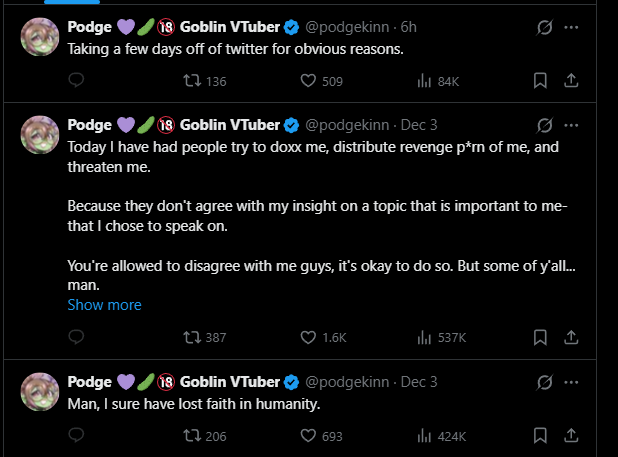The width and height of the screenshot is (618, 457).
Task: View analytics of the 537K views tweet
Action: click(x=423, y=338)
